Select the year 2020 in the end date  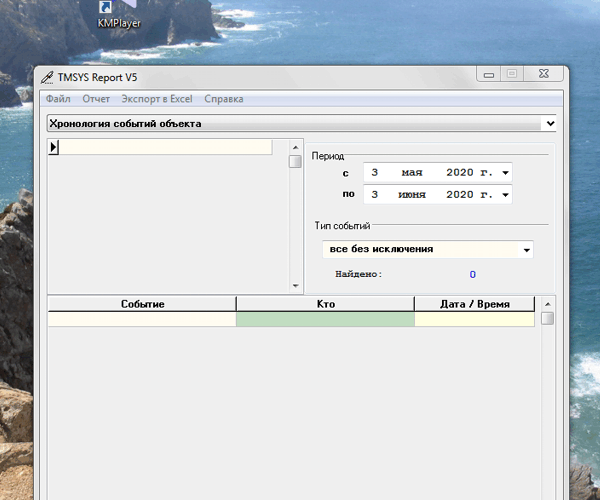click(x=460, y=194)
